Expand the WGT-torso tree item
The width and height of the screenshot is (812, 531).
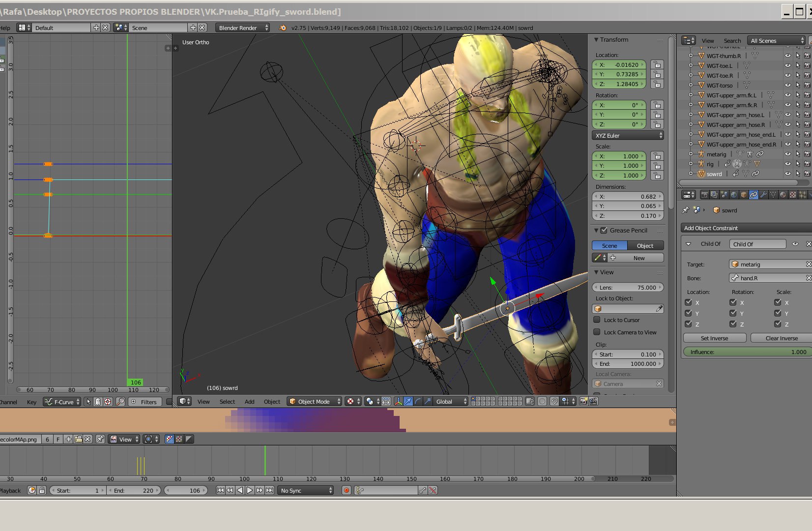691,86
